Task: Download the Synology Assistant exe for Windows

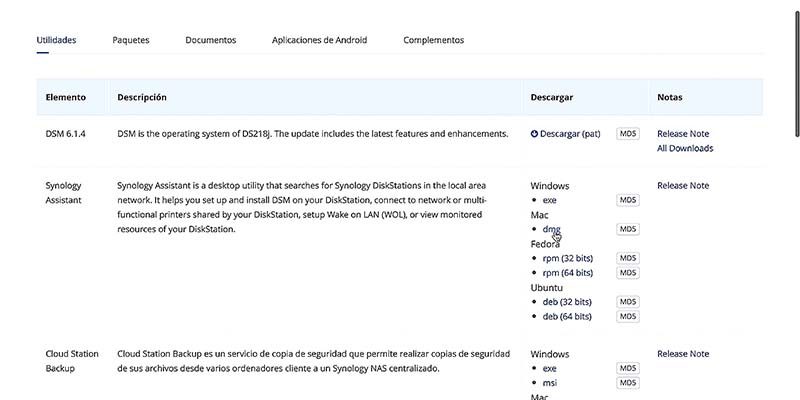Action: 549,200
